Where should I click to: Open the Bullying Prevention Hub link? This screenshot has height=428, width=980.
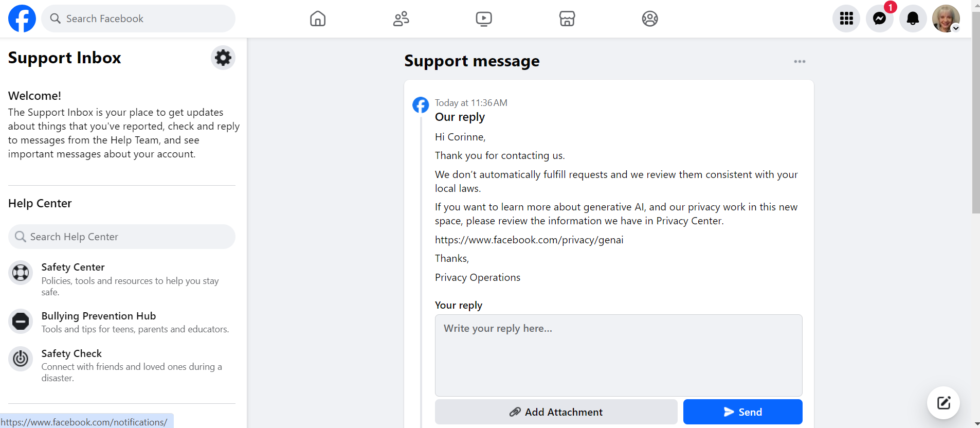click(99, 316)
